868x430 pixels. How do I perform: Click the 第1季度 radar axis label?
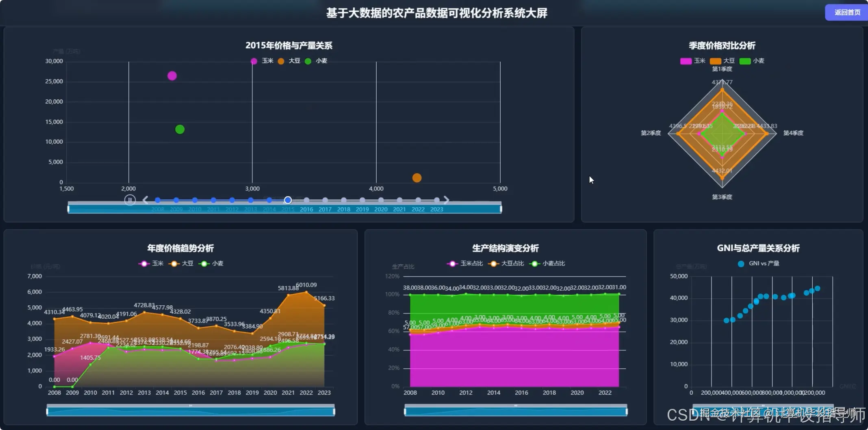pos(722,69)
